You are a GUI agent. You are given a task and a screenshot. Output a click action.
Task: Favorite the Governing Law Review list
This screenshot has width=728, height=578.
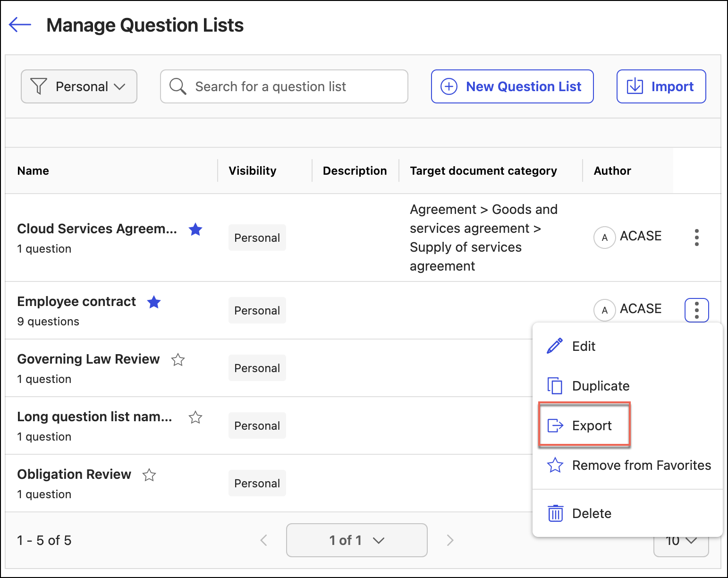(x=178, y=360)
